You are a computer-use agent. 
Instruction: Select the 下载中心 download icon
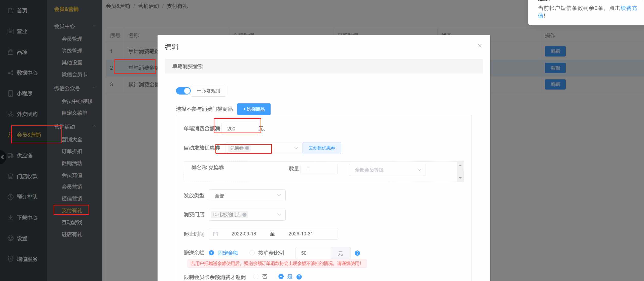(x=11, y=218)
